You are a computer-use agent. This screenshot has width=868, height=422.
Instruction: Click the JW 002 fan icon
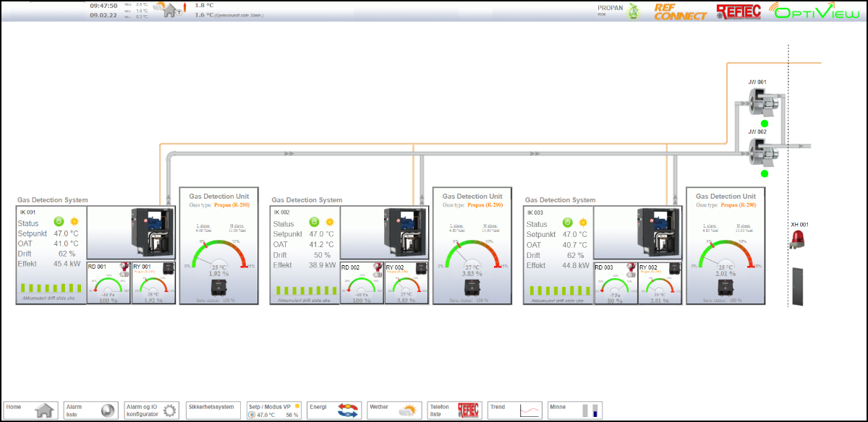[760, 152]
